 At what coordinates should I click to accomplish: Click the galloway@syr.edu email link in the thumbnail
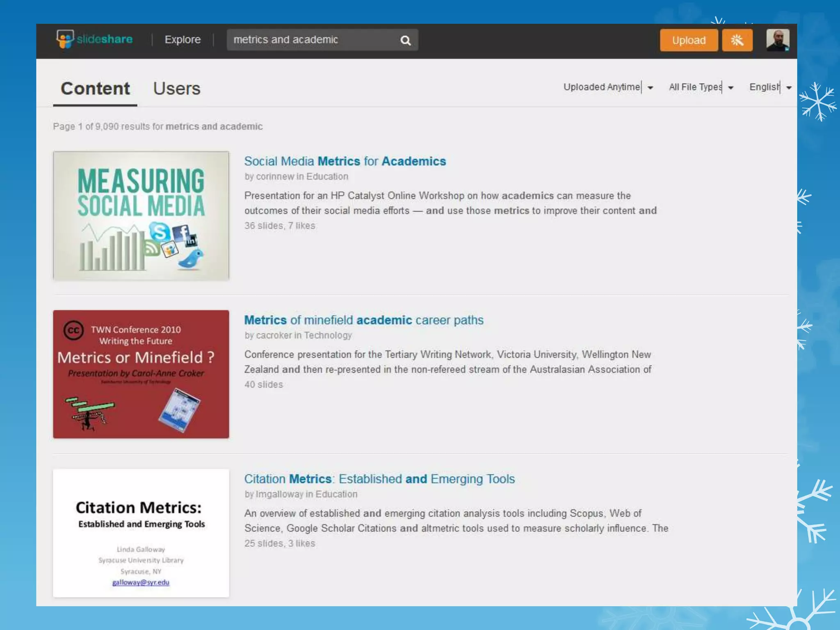[x=141, y=582]
